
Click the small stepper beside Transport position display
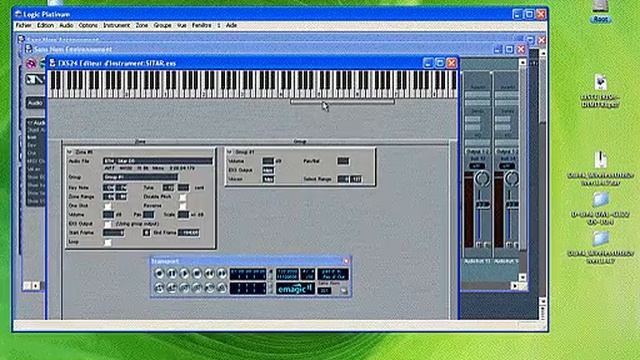tap(270, 274)
